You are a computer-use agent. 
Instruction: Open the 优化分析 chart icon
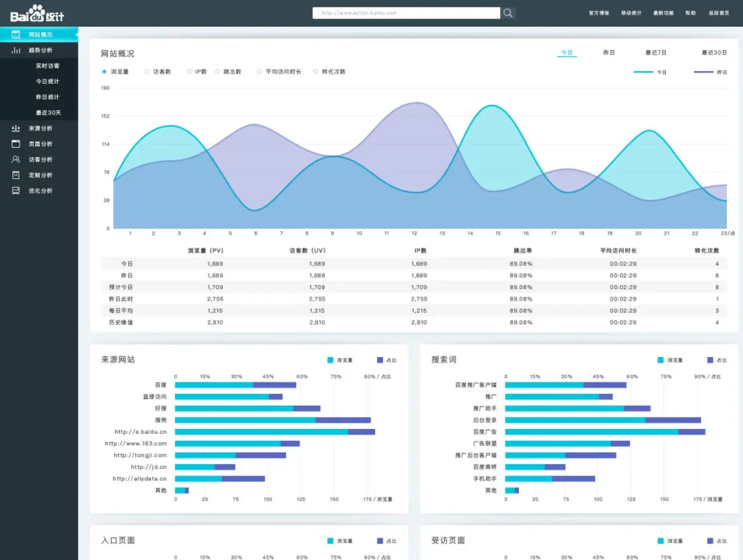[16, 190]
